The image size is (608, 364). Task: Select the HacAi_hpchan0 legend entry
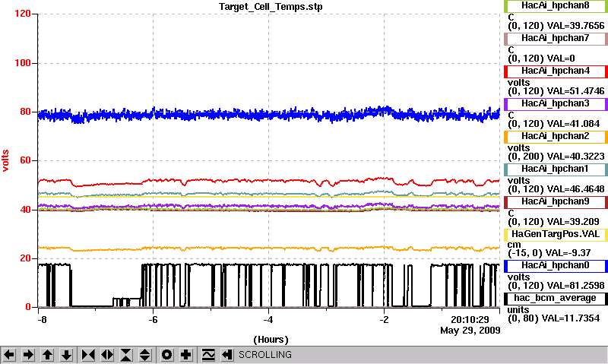click(556, 266)
